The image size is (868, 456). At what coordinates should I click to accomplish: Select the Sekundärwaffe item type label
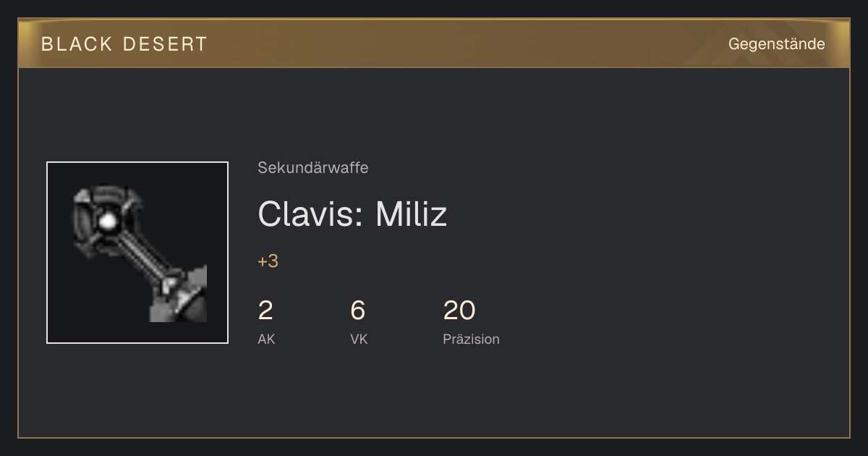click(x=313, y=168)
